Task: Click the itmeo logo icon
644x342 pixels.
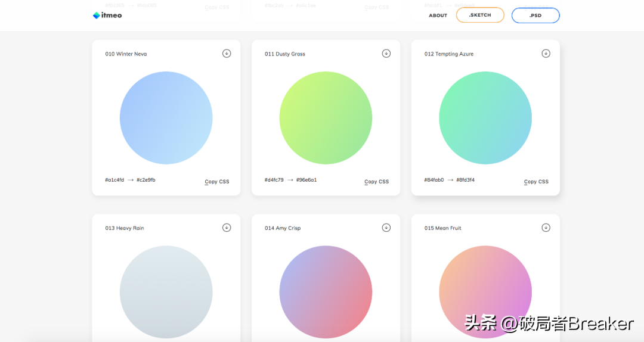Action: 97,15
